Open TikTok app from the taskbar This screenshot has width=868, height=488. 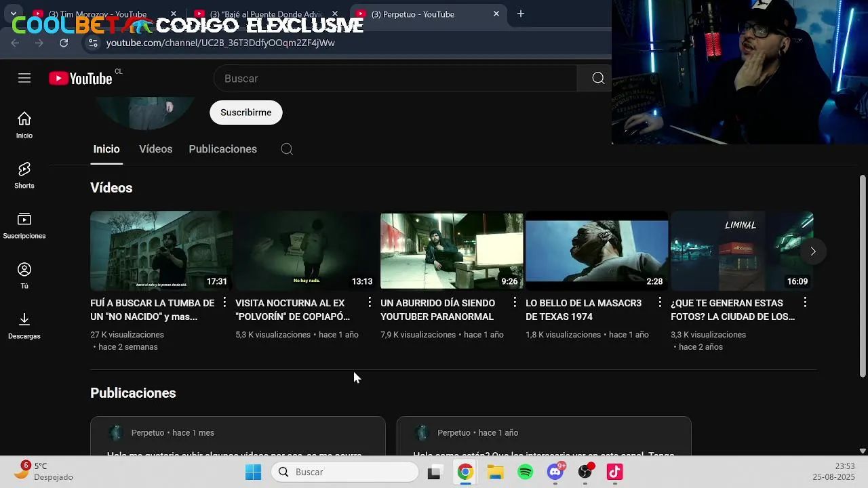tap(615, 472)
